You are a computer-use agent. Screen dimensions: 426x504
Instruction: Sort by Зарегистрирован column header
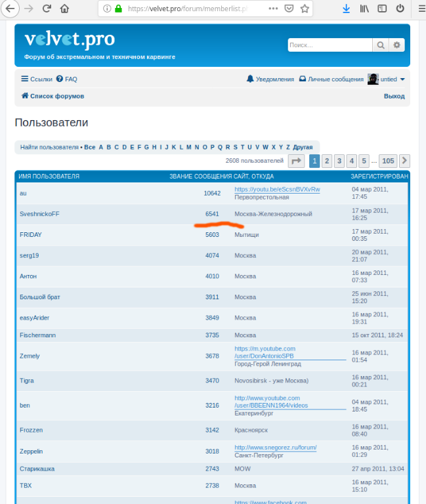379,177
